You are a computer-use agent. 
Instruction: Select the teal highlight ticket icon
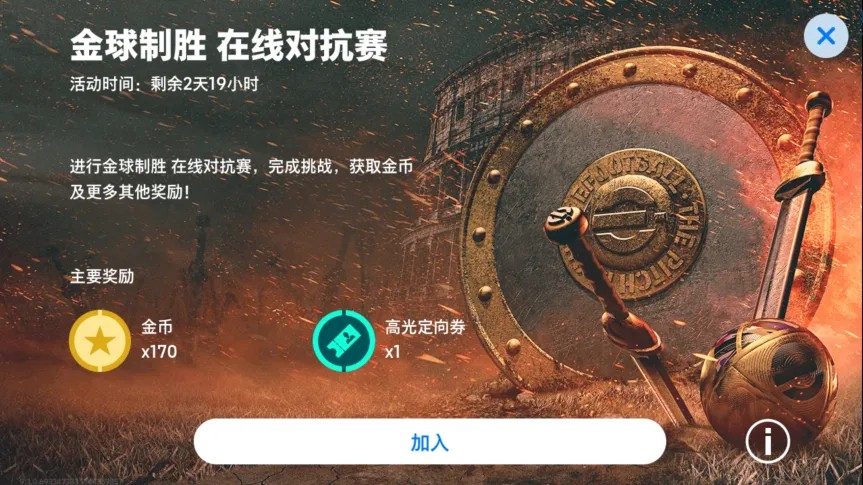click(x=344, y=341)
